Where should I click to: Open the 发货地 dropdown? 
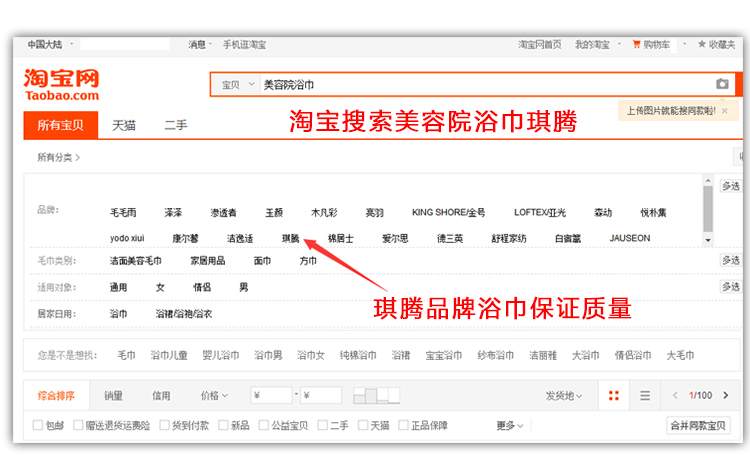[564, 396]
